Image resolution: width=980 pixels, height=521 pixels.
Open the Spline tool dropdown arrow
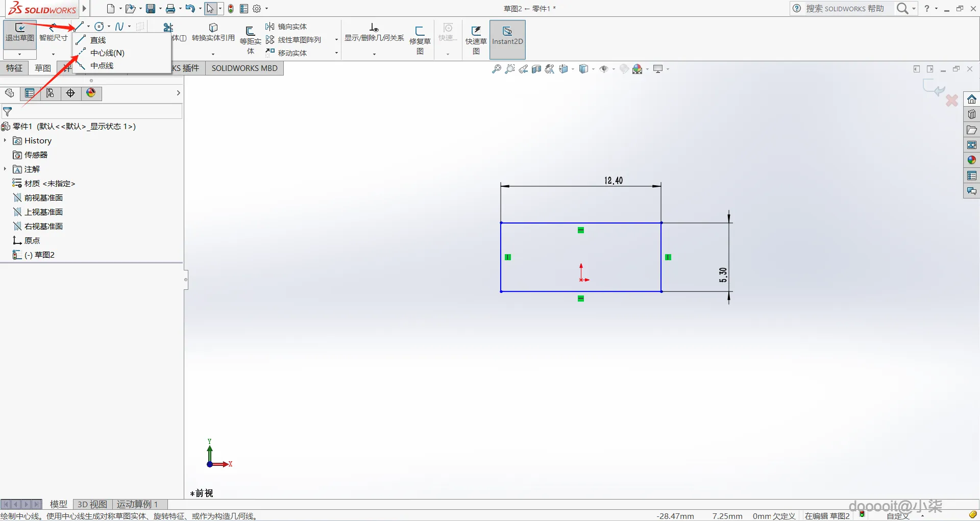130,27
